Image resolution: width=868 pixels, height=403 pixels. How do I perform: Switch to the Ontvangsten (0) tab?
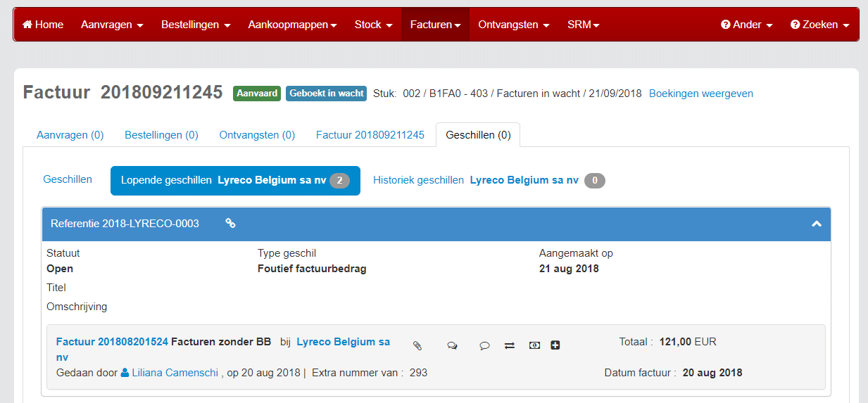257,135
